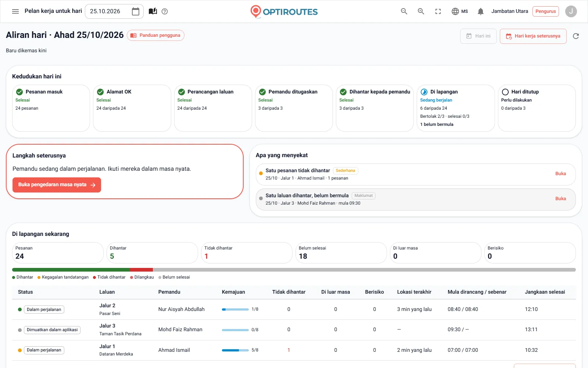The height and width of the screenshot is (368, 588).
Task: Click Jambatan Utara depot name
Action: [510, 11]
